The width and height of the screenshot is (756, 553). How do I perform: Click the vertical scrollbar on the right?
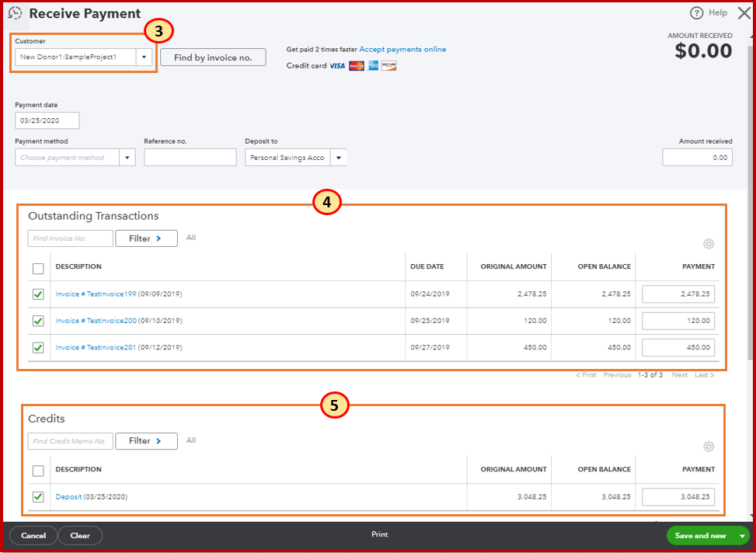tap(751, 203)
